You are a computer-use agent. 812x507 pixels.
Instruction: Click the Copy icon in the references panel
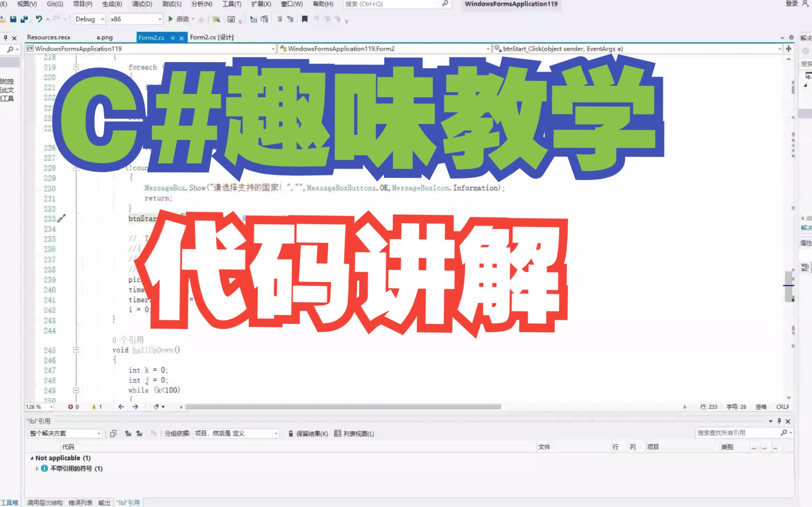(x=114, y=433)
